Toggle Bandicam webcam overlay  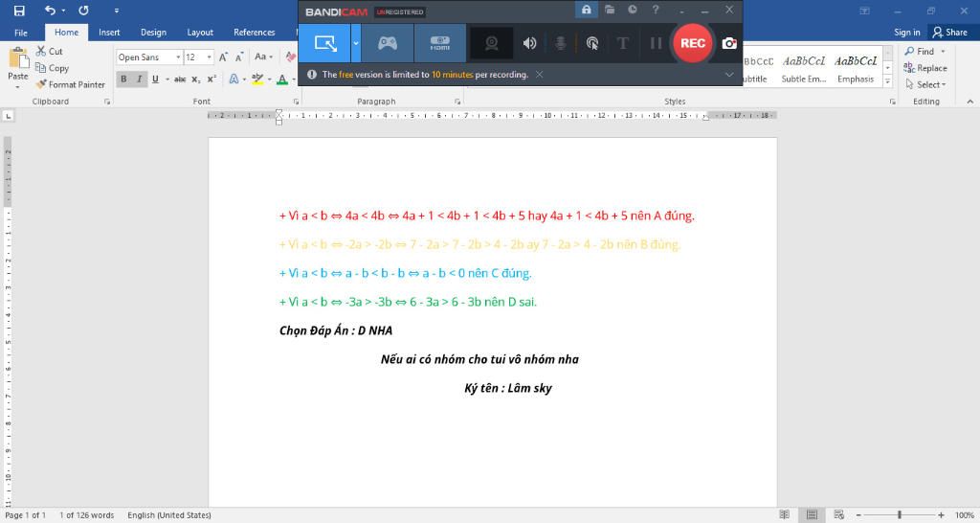point(491,43)
